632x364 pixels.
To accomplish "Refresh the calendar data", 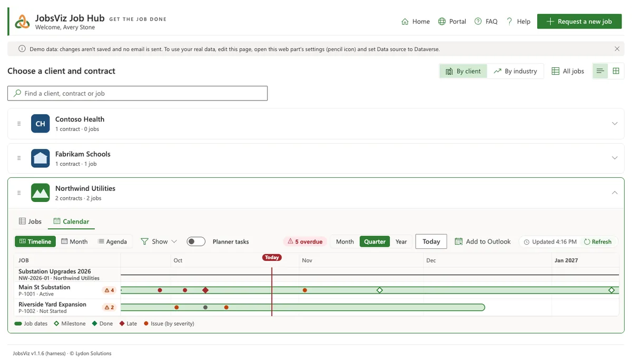I will [x=598, y=241].
